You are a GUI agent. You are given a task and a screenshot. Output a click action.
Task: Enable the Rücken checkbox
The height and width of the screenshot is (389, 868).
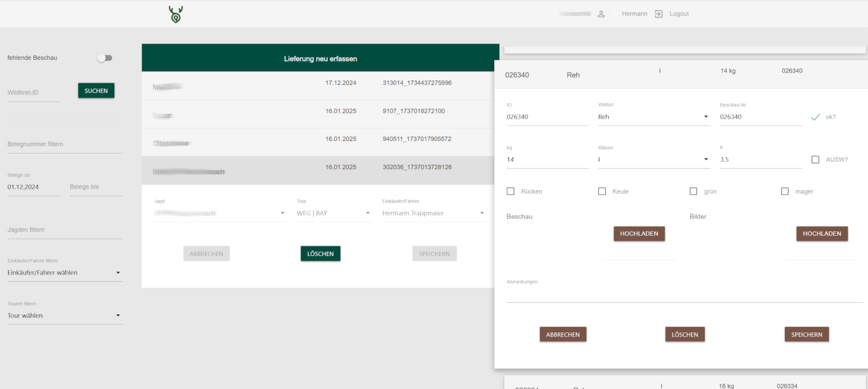pyautogui.click(x=511, y=191)
